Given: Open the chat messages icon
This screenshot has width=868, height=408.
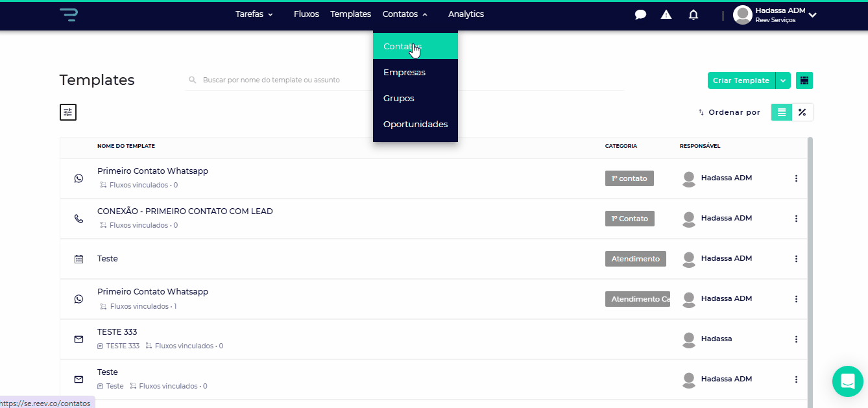Looking at the screenshot, I should (x=640, y=14).
